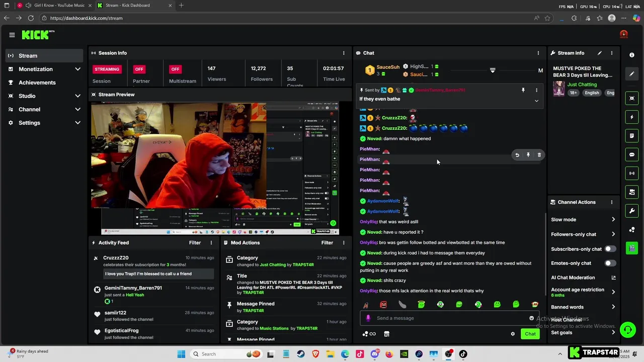Click CruzzzZ20 name in Activity Feed
This screenshot has height=362, width=644.
coord(116,257)
